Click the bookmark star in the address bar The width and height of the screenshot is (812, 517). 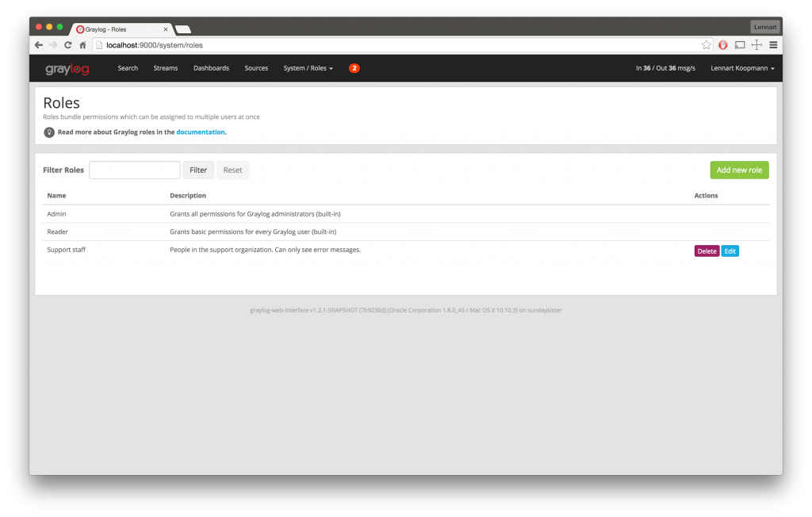[706, 45]
